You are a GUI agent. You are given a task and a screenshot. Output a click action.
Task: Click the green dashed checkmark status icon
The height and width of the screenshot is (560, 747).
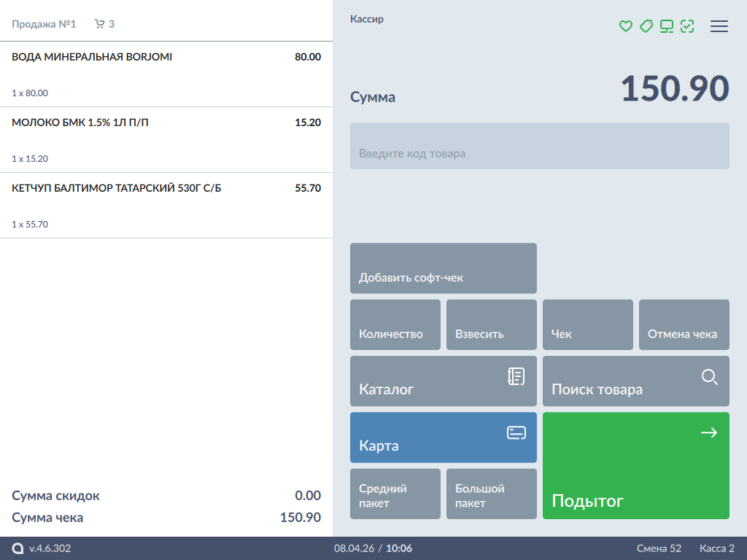[686, 26]
